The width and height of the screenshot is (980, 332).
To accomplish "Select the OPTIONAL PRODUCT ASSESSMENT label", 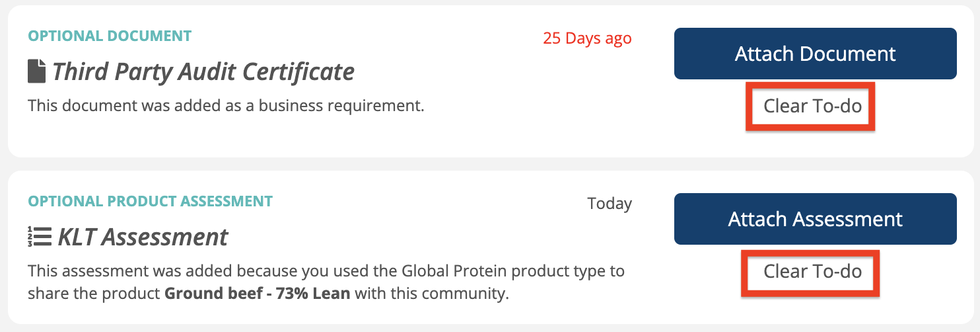I will pos(150,201).
